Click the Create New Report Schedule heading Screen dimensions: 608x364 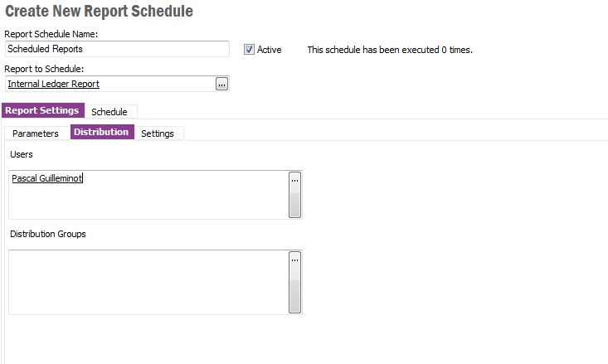(x=100, y=12)
